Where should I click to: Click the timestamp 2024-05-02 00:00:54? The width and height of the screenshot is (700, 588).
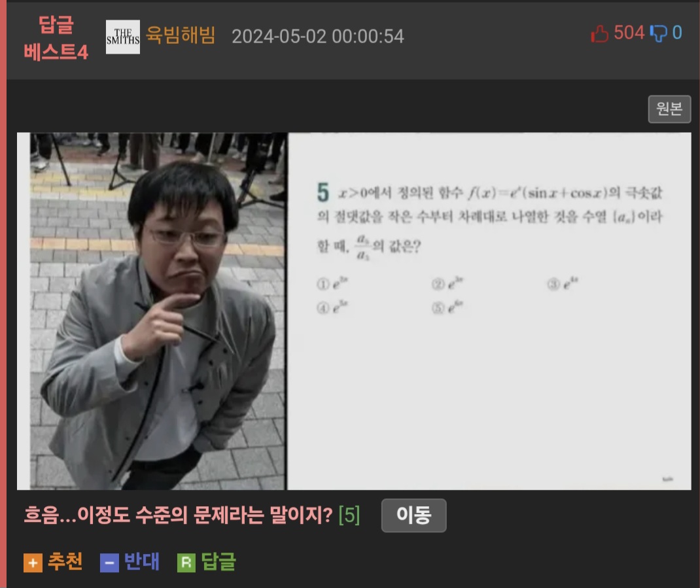pyautogui.click(x=318, y=37)
